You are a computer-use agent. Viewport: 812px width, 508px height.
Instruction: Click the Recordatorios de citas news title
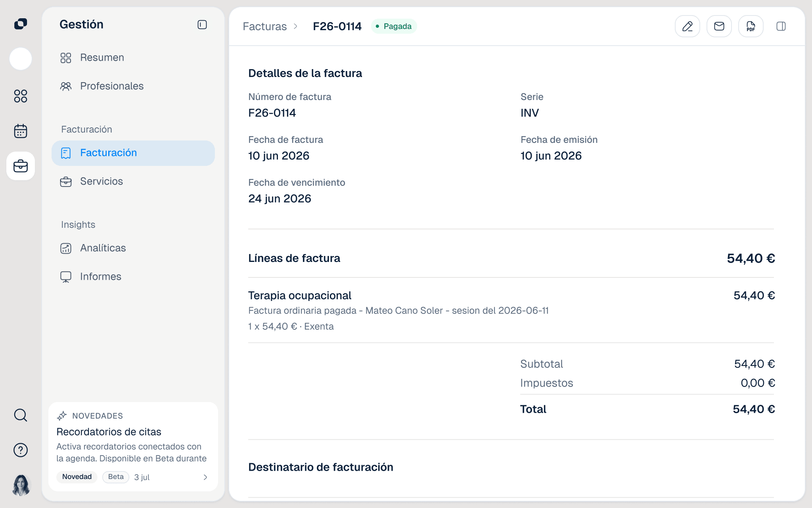[109, 432]
